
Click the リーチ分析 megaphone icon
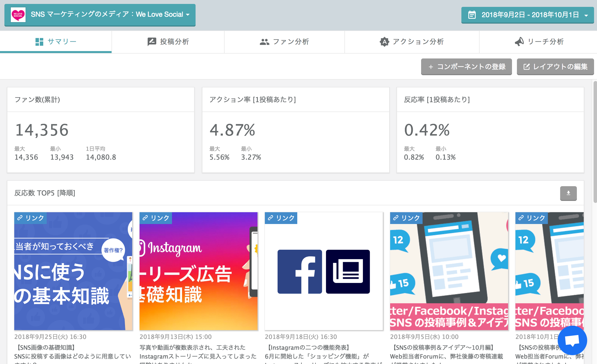pyautogui.click(x=519, y=42)
